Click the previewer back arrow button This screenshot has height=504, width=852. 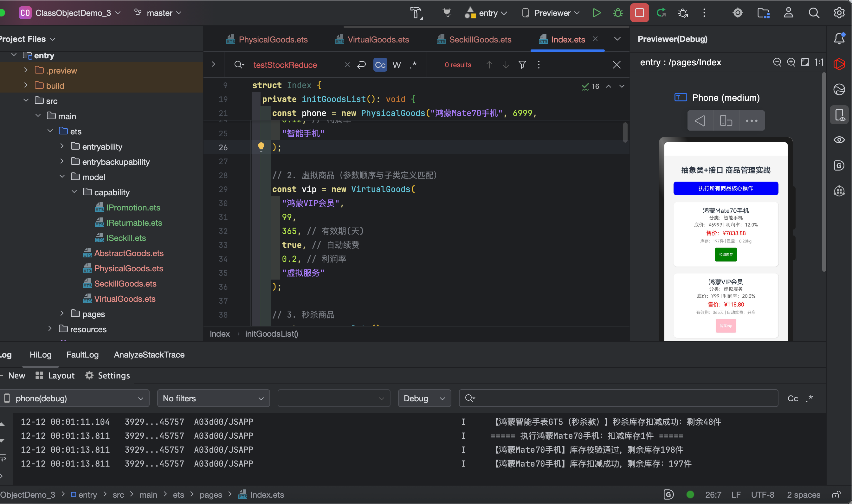point(700,120)
